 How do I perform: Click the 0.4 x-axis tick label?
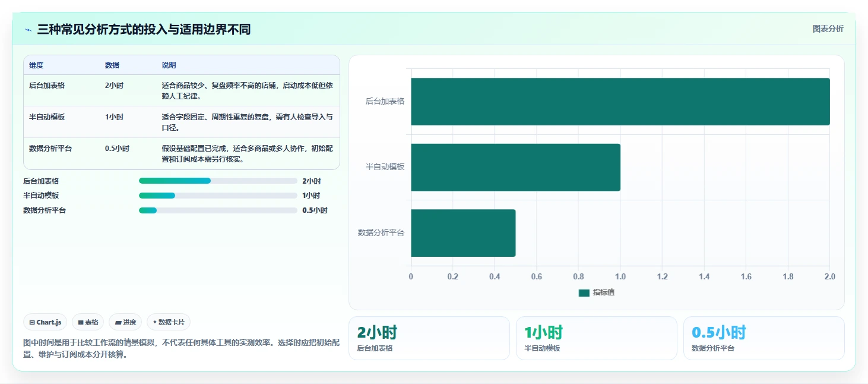pos(495,276)
